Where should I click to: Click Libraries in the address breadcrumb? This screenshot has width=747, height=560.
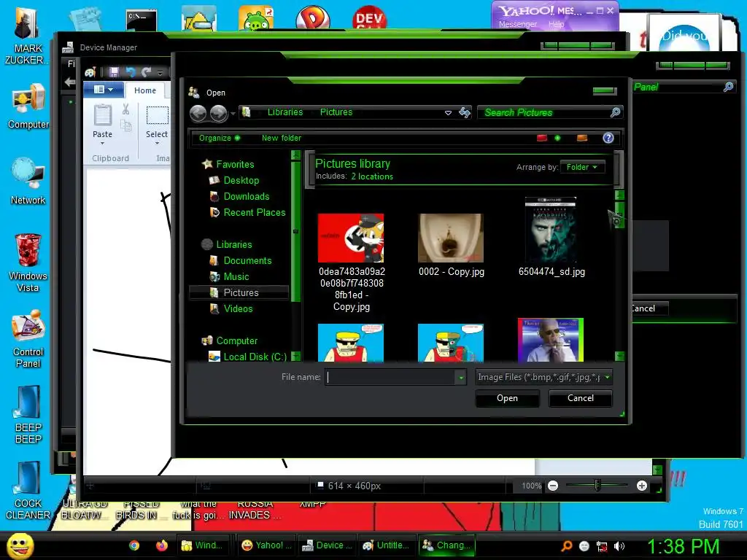285,112
